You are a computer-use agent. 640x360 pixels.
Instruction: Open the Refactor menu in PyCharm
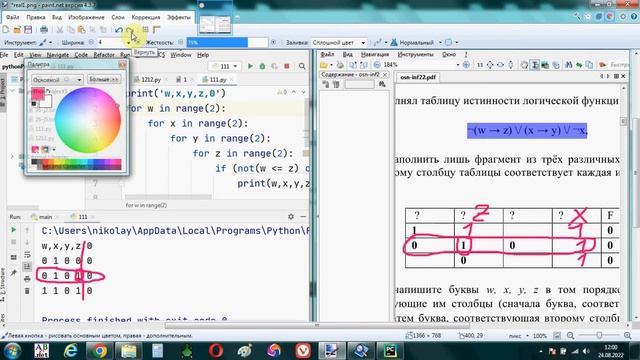point(104,55)
